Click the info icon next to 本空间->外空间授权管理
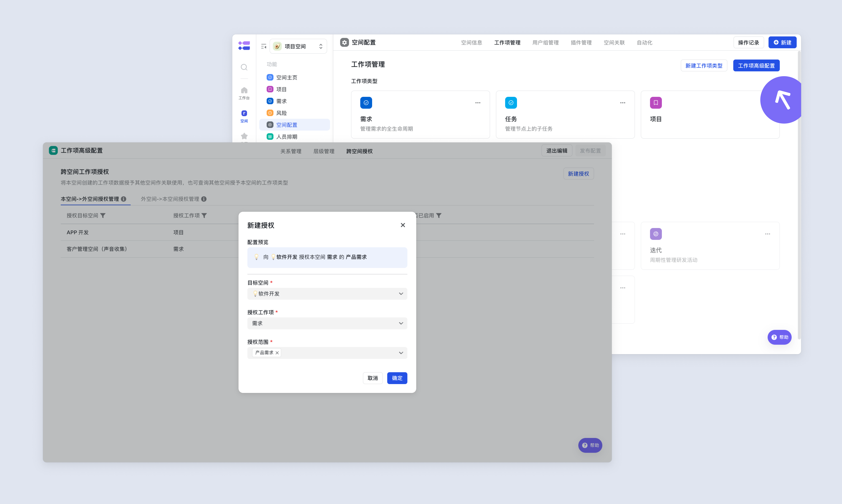The image size is (842, 504). click(x=124, y=199)
